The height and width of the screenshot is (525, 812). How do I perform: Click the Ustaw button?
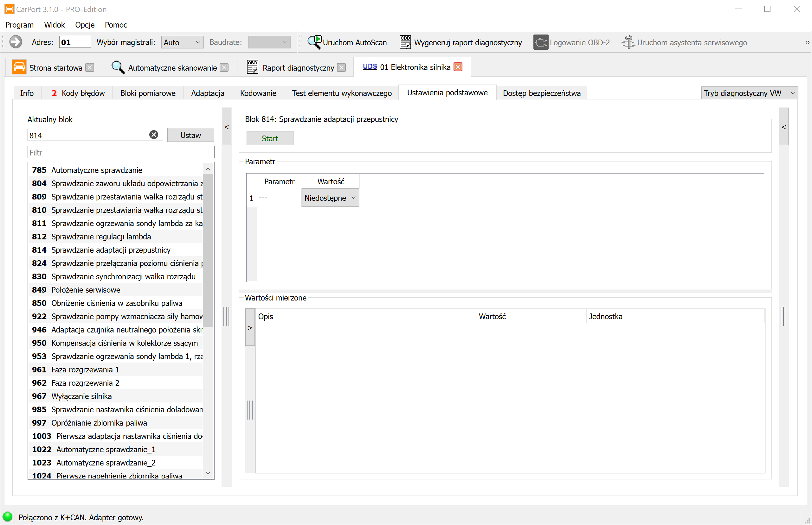190,135
